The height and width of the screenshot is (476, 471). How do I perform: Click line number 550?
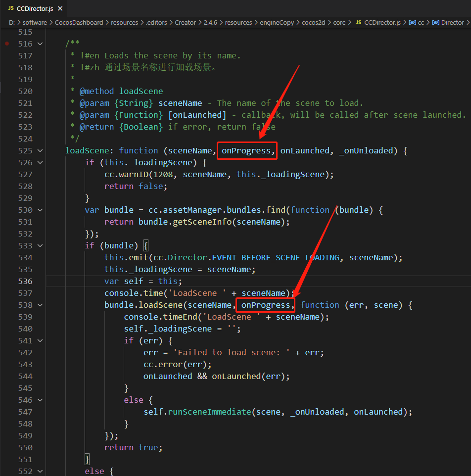click(x=25, y=447)
